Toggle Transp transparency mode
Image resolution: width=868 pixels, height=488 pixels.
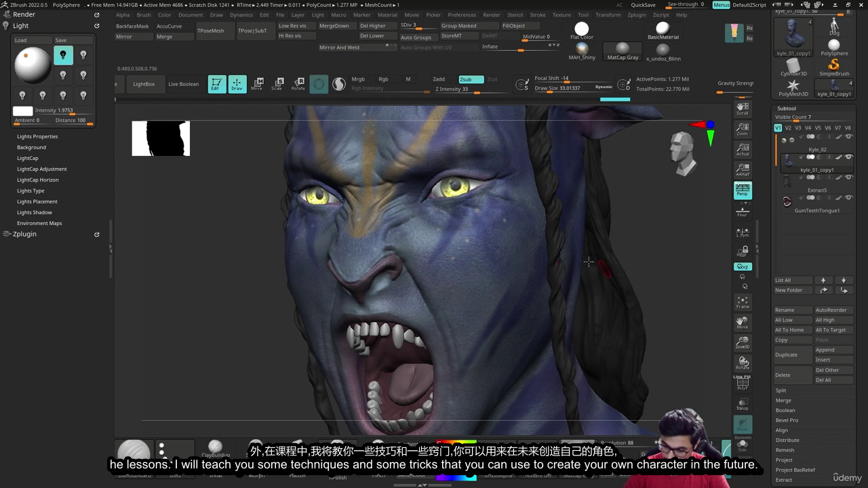pos(743,404)
